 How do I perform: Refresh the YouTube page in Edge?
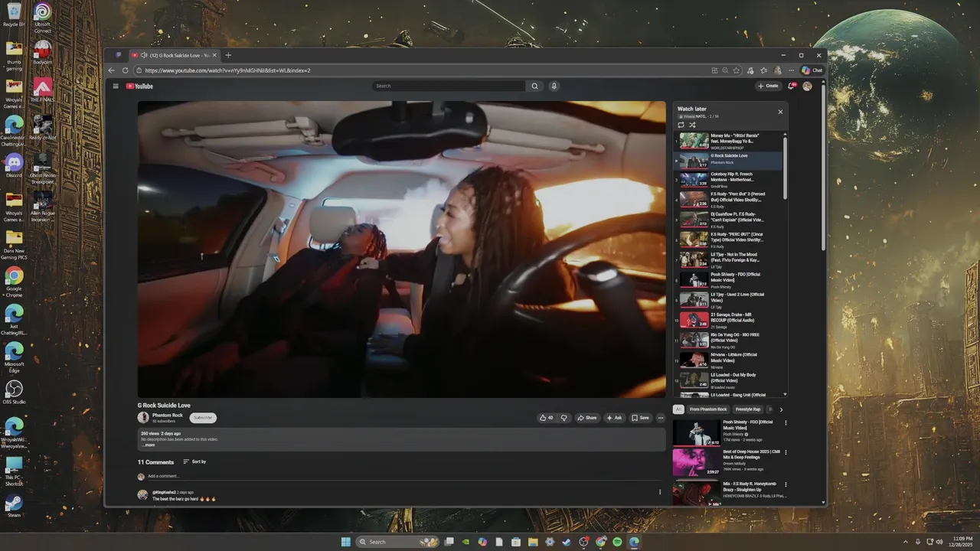(126, 70)
